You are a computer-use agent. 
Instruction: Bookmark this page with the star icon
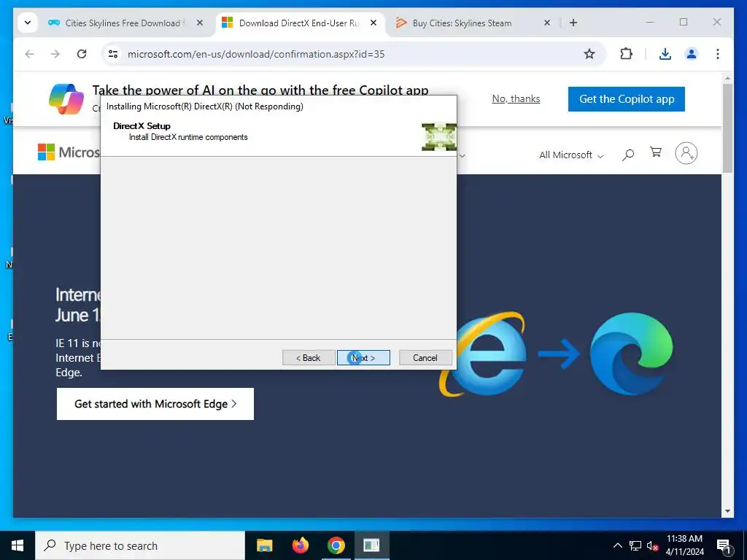pyautogui.click(x=589, y=54)
